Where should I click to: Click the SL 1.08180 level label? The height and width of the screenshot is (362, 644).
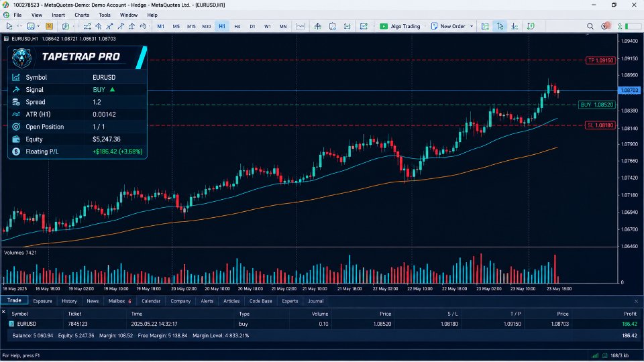coord(600,125)
